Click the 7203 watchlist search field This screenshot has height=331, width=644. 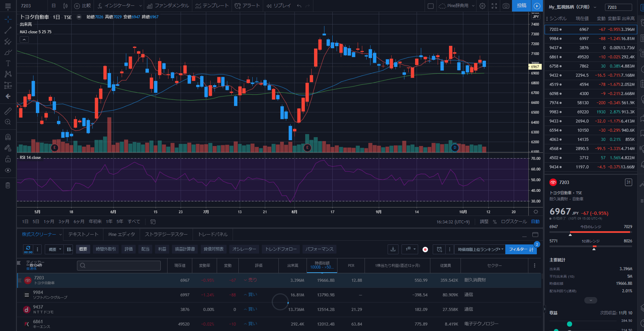click(618, 7)
